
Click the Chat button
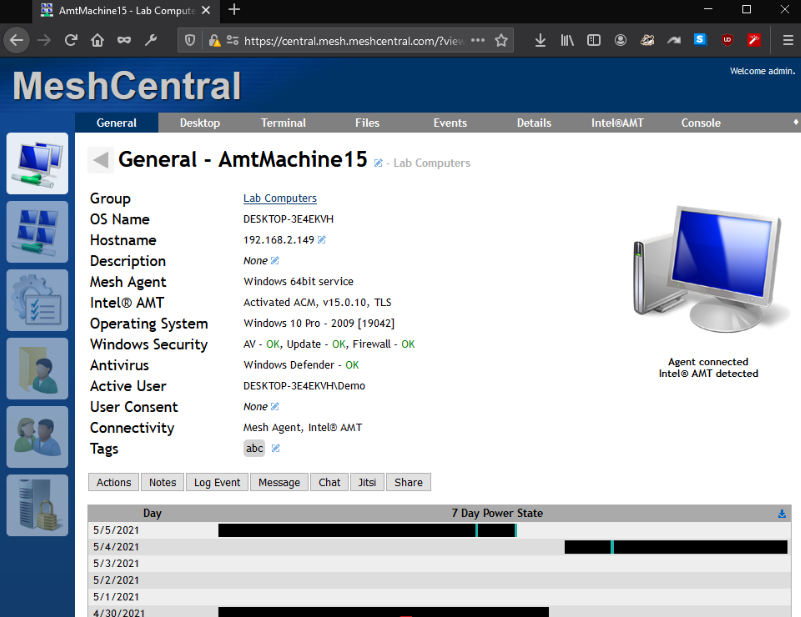point(328,482)
